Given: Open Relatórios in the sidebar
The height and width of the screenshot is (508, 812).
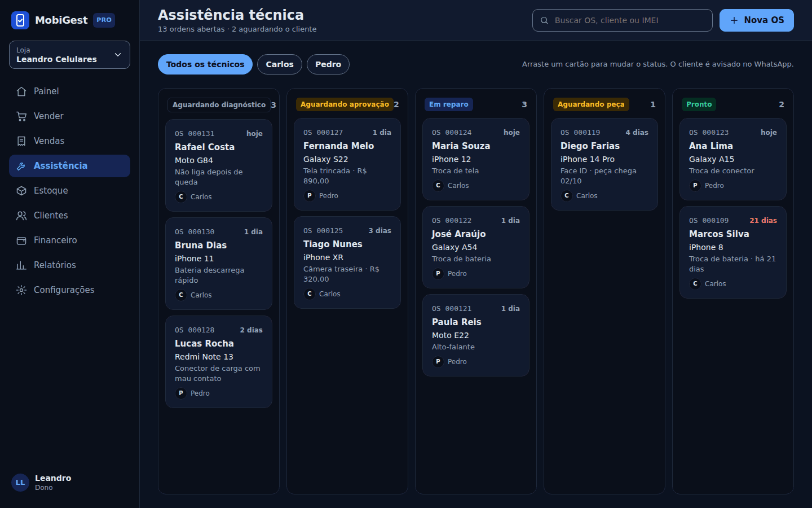Looking at the screenshot, I should click(x=69, y=265).
